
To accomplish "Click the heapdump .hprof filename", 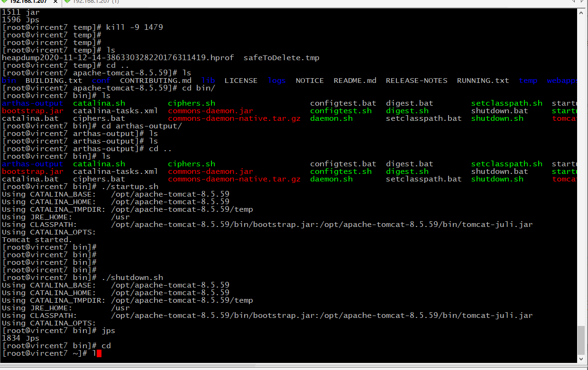I will coord(118,58).
